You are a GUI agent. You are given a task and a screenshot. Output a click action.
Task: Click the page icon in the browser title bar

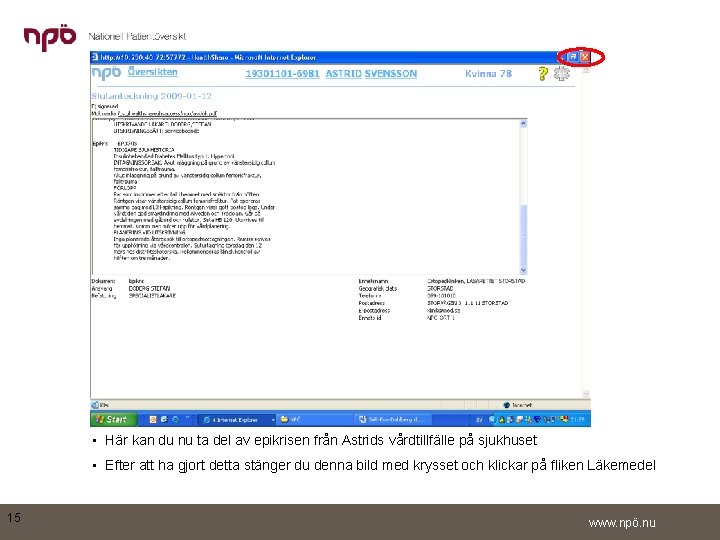click(x=95, y=57)
